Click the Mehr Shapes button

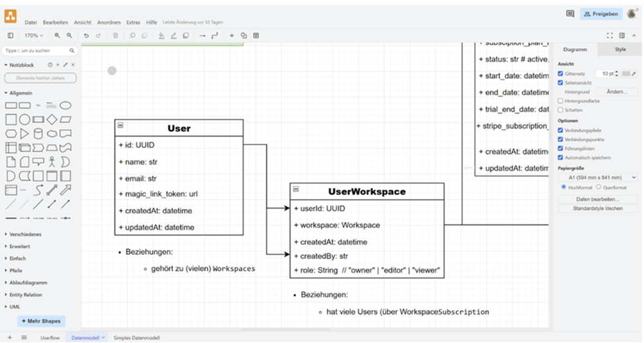40,321
